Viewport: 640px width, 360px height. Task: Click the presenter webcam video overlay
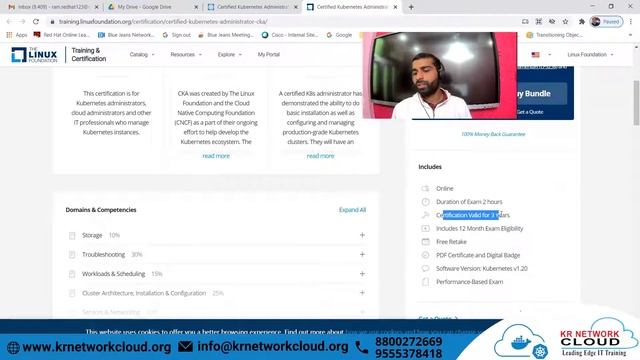coord(440,76)
